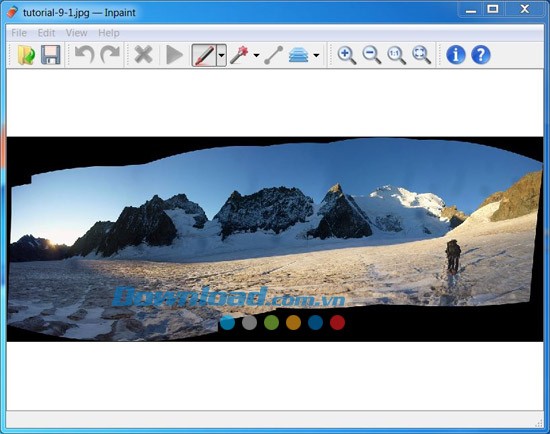Viewport: 550px width, 434px height.
Task: Zoom out with the minus magnifier
Action: pyautogui.click(x=371, y=55)
